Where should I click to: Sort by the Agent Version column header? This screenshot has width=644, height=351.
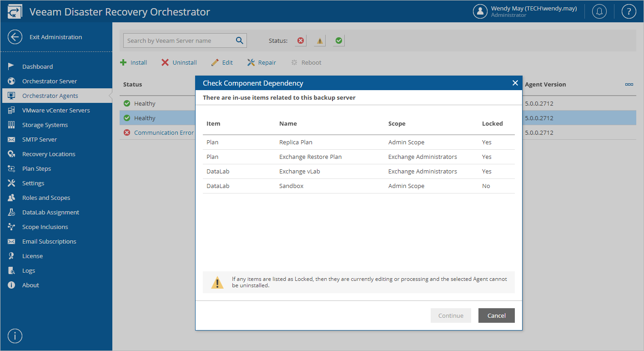(x=545, y=84)
